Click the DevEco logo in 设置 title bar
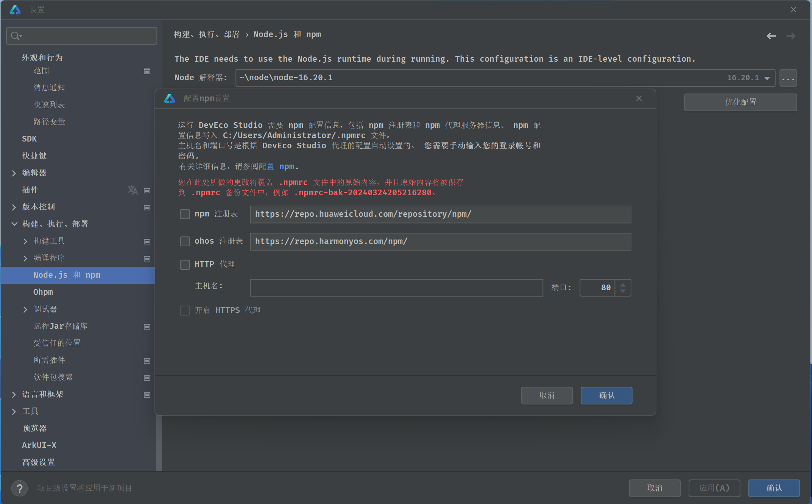 click(x=15, y=10)
